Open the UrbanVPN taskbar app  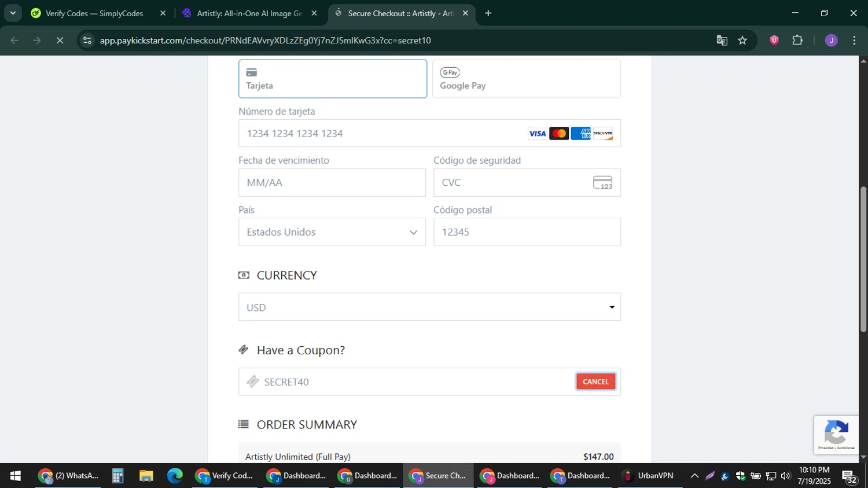(x=650, y=476)
